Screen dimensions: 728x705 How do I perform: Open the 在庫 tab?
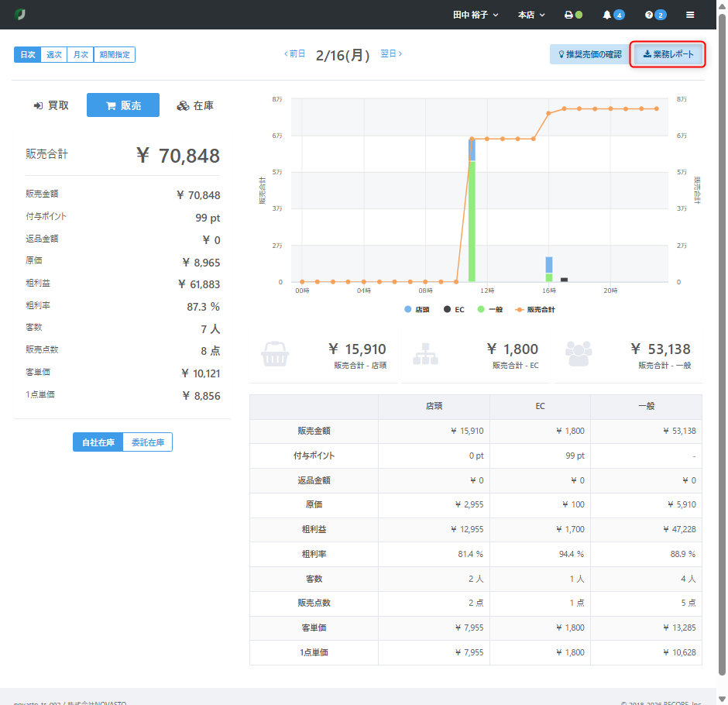point(195,105)
